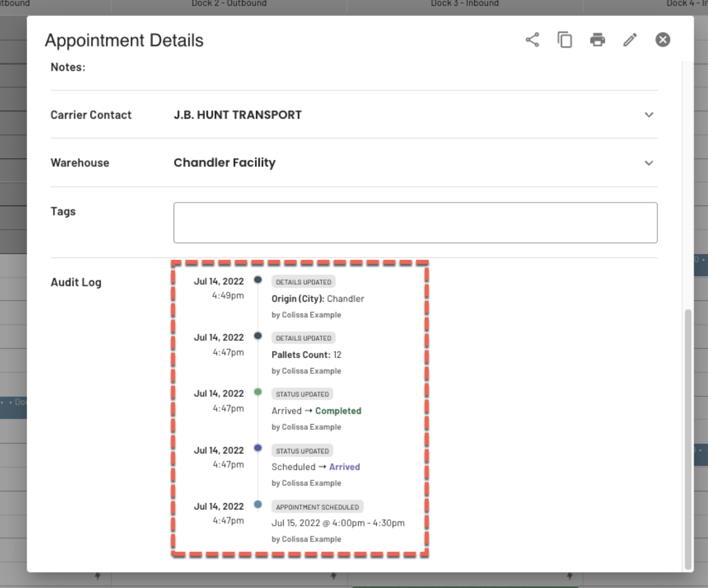Click the Carrier Contact label

pyautogui.click(x=91, y=115)
